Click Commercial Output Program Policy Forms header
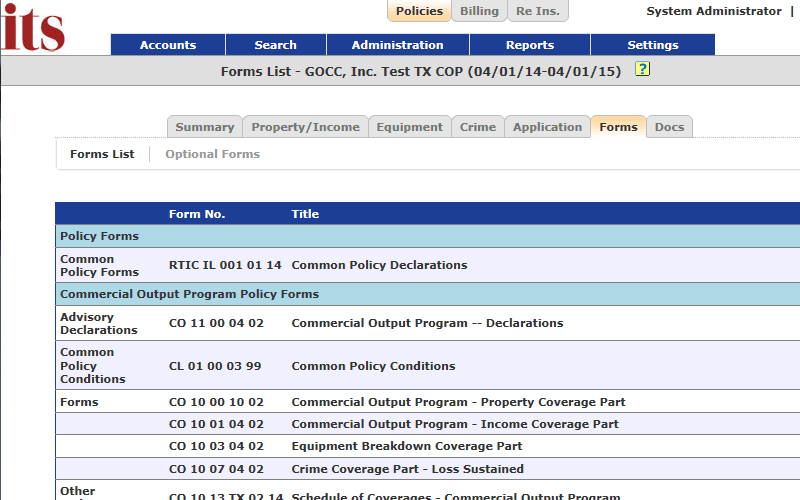The image size is (800, 500). click(428, 294)
